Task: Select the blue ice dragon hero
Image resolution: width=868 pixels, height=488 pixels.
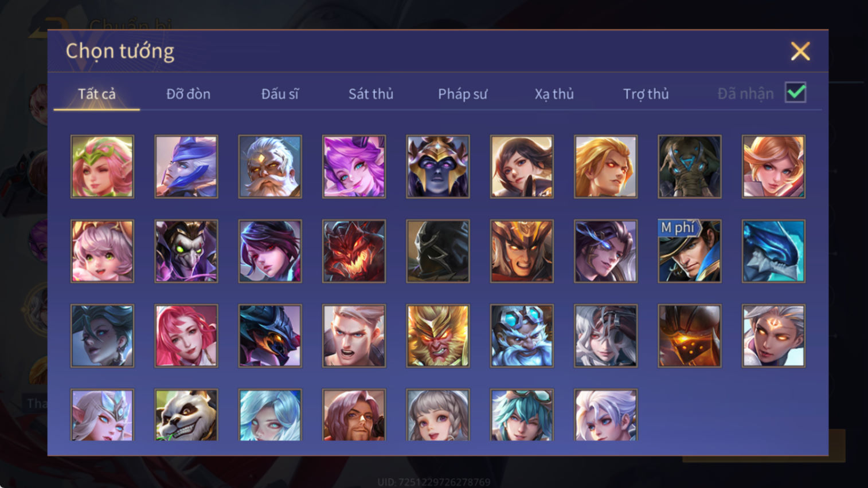Action: click(773, 251)
